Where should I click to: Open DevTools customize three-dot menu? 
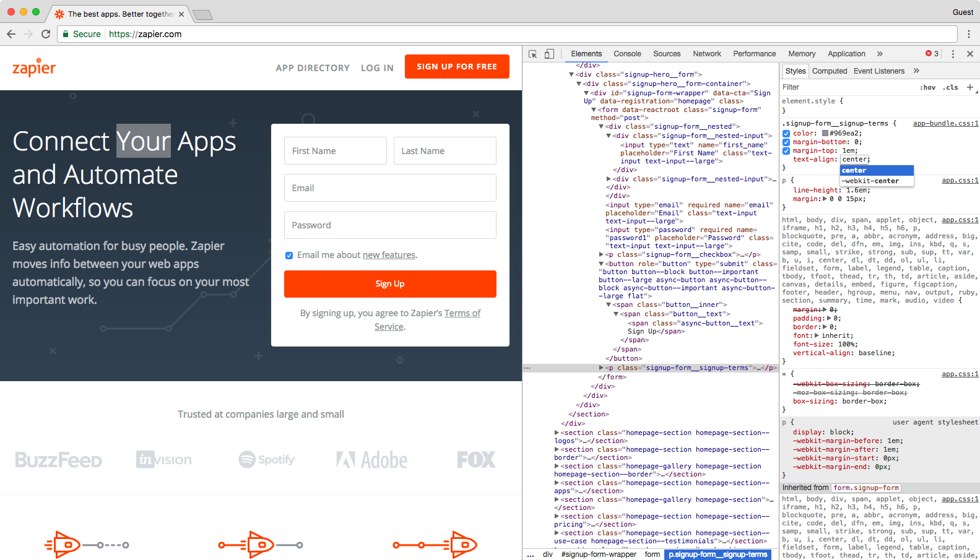953,54
